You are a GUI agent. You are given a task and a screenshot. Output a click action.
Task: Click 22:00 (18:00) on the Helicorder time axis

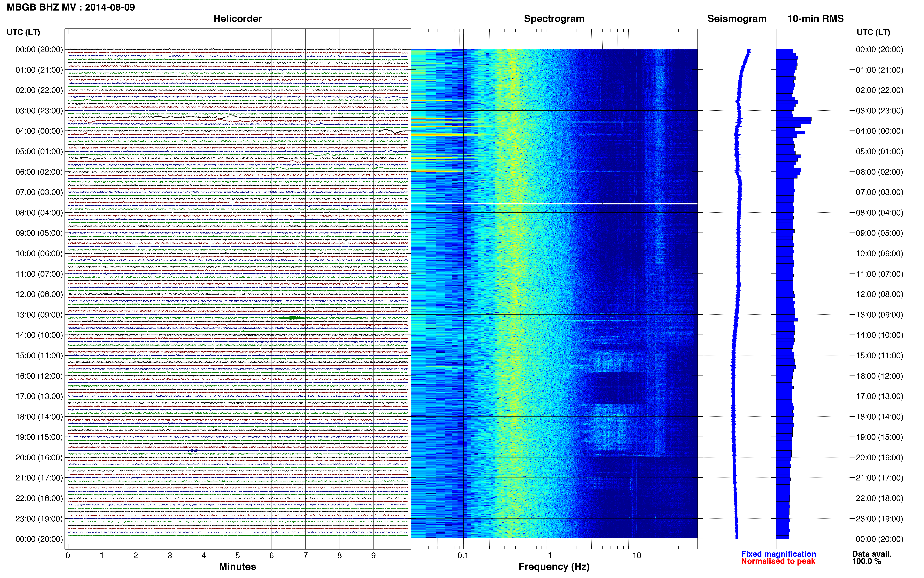(39, 498)
